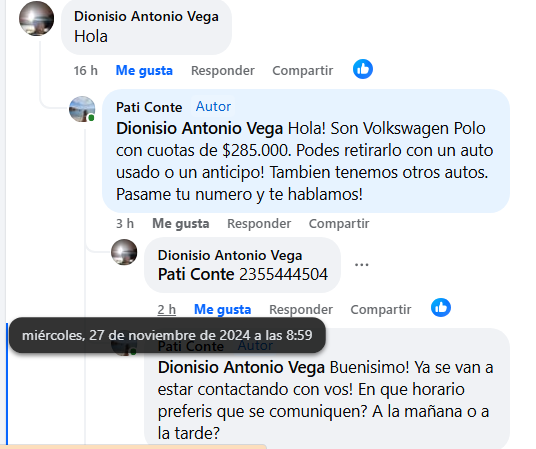Click Compartir under the Hola comment
This screenshot has height=449, width=536.
click(x=303, y=71)
